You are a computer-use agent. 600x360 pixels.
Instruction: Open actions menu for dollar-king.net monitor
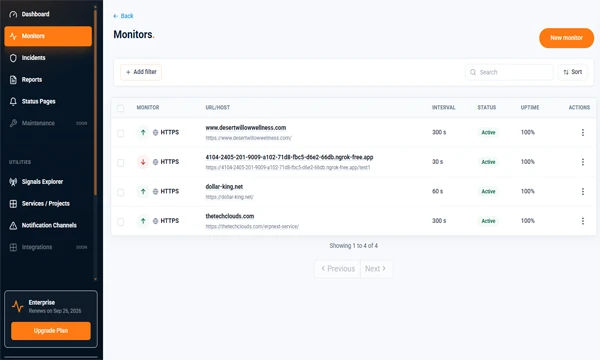tap(582, 191)
